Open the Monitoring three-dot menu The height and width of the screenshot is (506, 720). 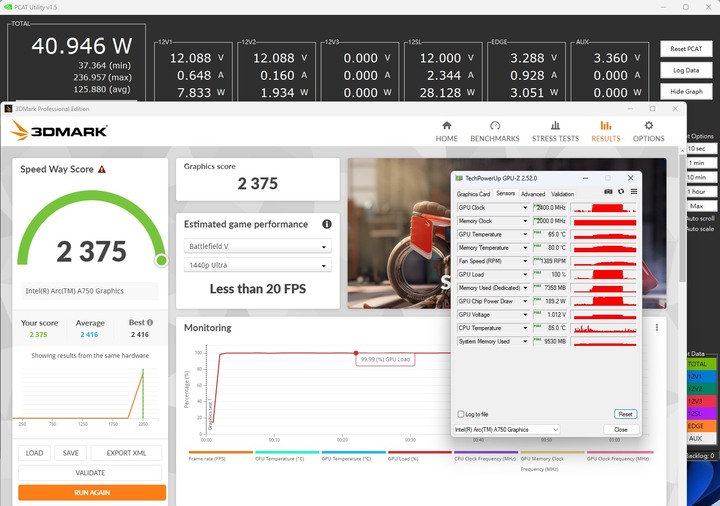click(657, 327)
